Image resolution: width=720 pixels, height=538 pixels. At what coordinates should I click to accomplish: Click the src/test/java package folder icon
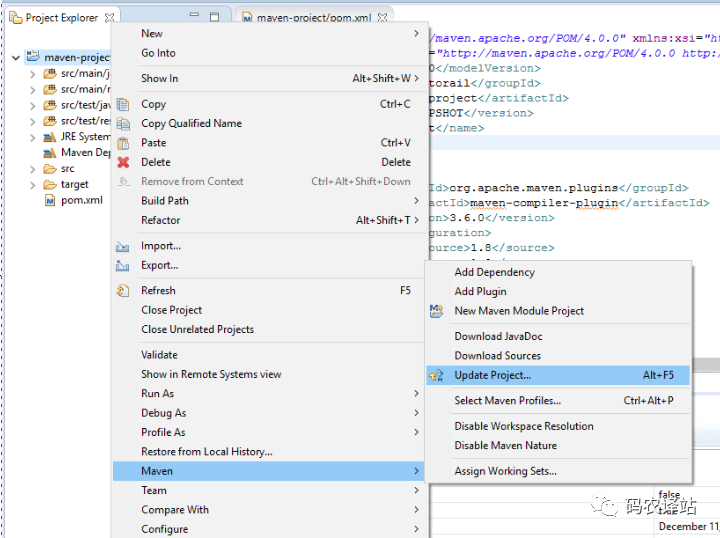tap(50, 105)
